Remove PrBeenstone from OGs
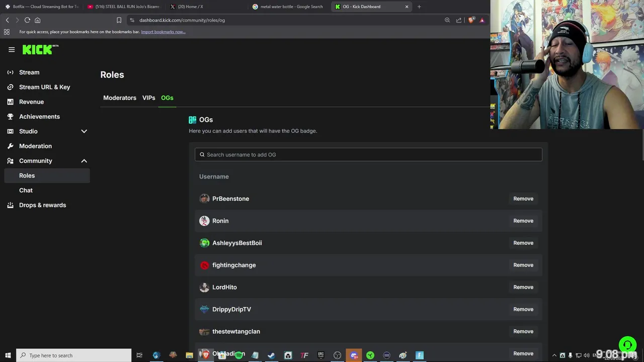The image size is (644, 362). point(523,199)
